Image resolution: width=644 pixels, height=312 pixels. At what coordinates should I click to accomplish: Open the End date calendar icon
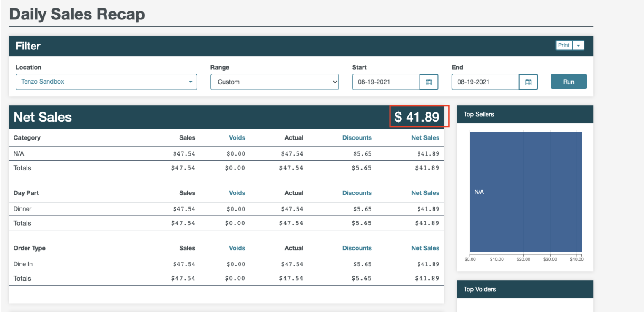tap(528, 82)
